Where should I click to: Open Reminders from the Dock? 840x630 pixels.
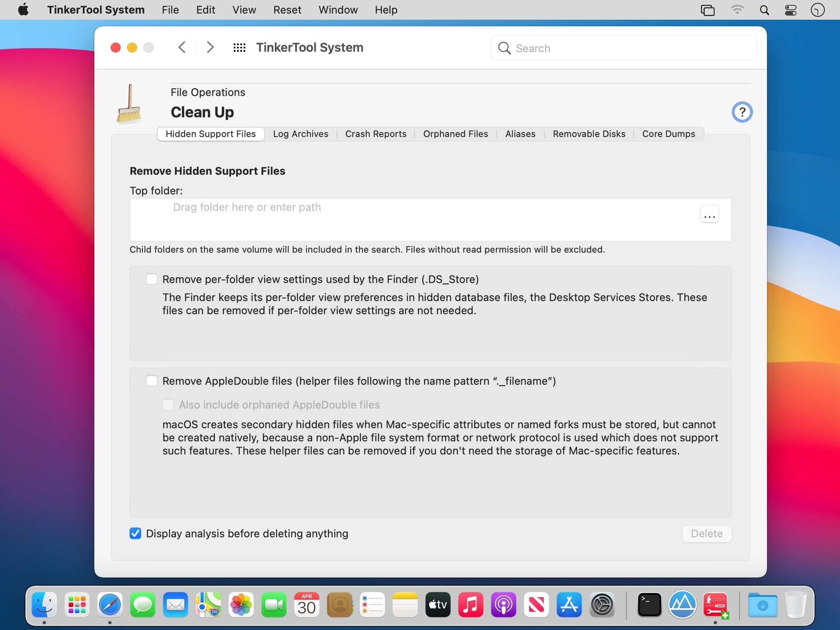372,605
